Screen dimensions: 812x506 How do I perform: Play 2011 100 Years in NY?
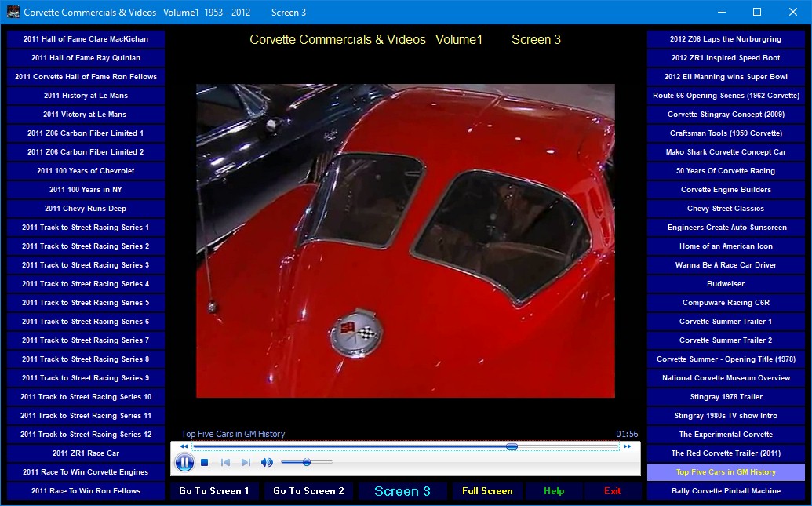(86, 190)
